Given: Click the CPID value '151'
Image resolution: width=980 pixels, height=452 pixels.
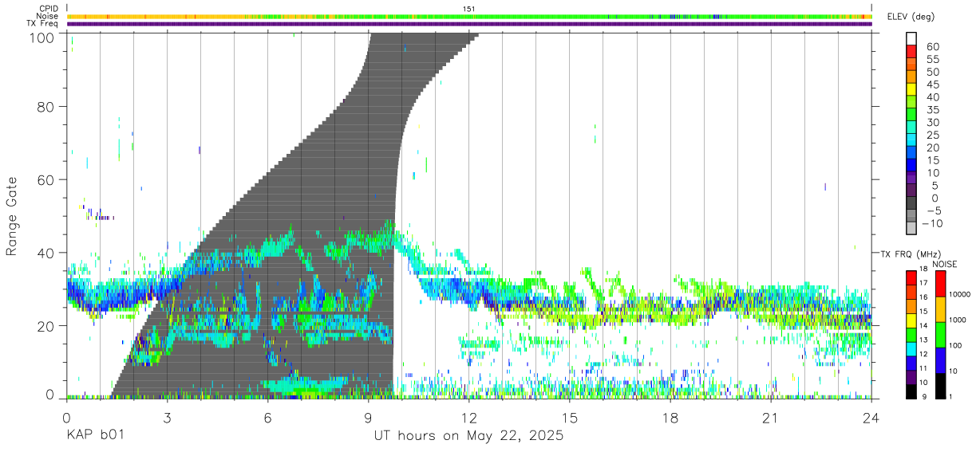Looking at the screenshot, I should tap(469, 8).
